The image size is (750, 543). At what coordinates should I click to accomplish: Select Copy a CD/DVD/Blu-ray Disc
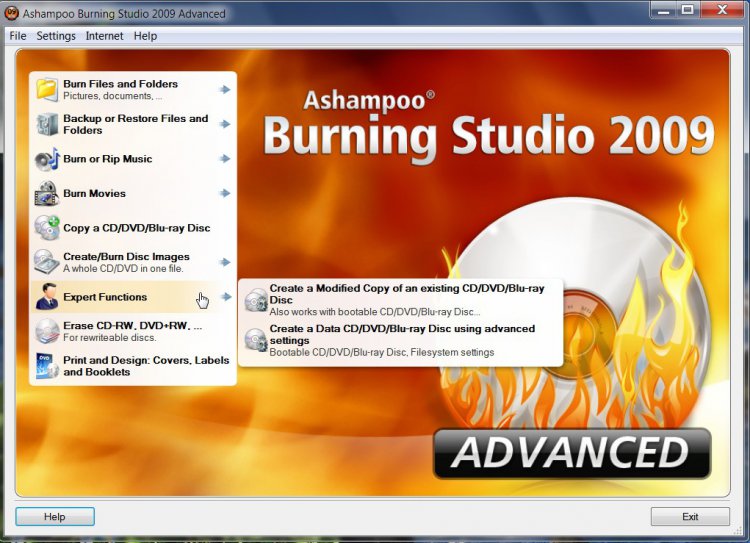132,228
